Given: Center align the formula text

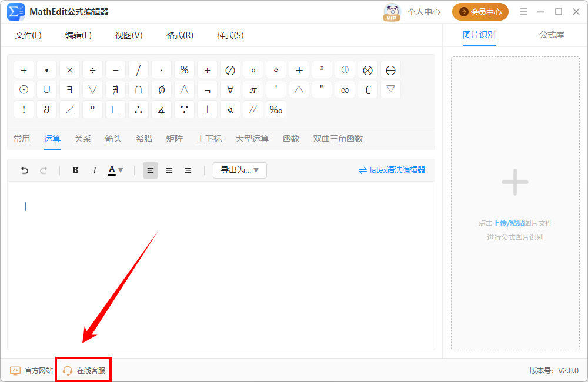Looking at the screenshot, I should (169, 170).
